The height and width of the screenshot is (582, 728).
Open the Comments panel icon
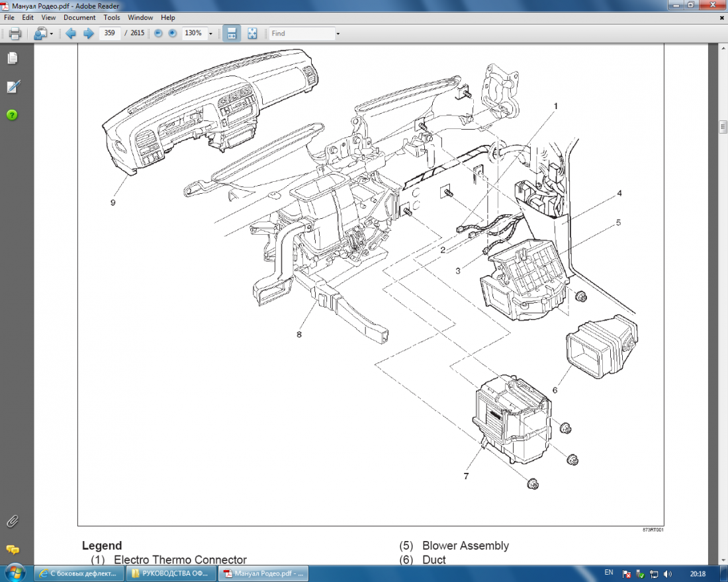[12, 550]
